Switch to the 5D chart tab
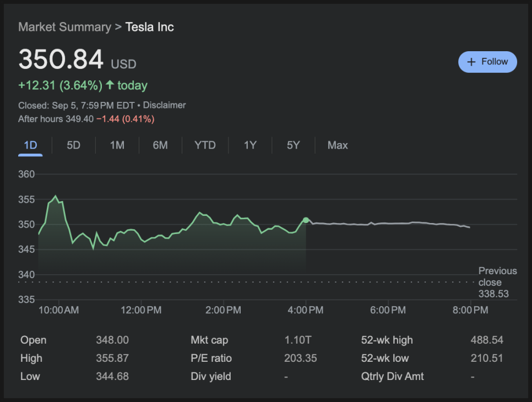This screenshot has height=402, width=532. pos(74,145)
